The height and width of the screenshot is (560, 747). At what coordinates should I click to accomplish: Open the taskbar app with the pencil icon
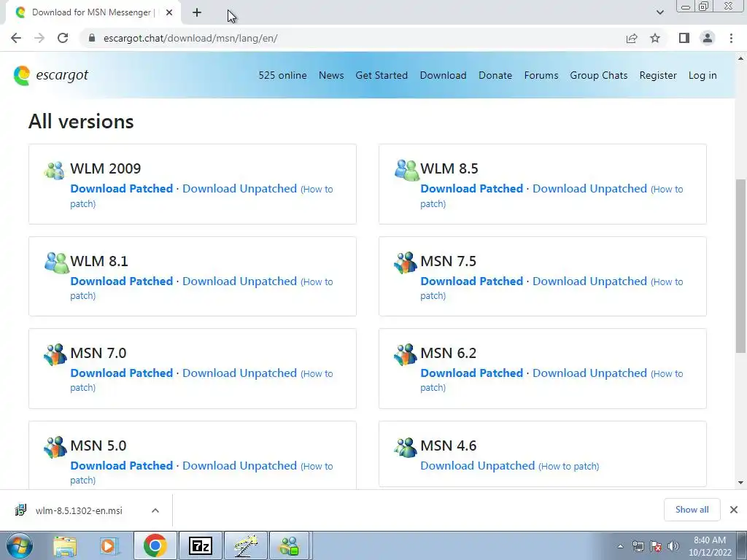[245, 545]
